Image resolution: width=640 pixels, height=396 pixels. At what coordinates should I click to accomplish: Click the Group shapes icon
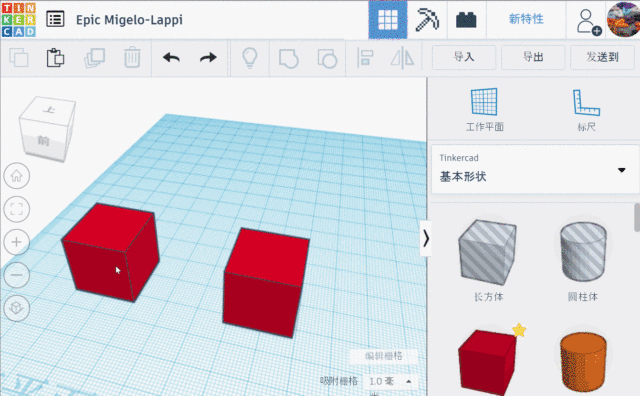pyautogui.click(x=289, y=58)
